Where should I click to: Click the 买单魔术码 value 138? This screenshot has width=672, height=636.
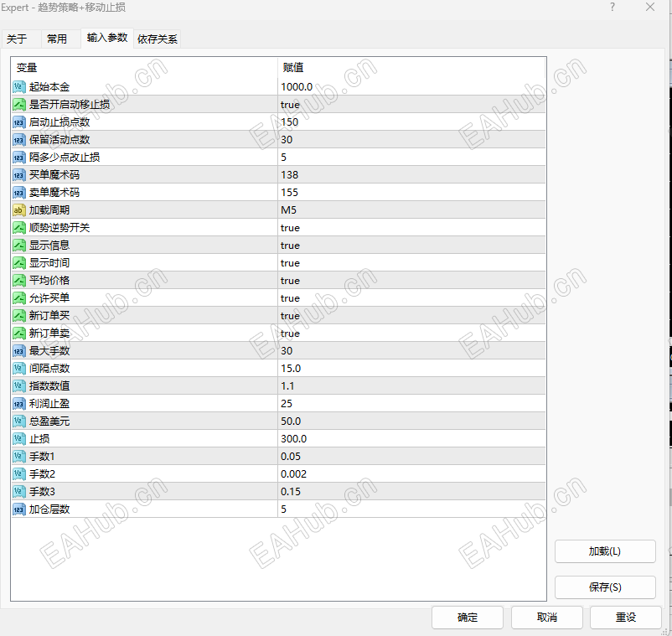tap(290, 175)
